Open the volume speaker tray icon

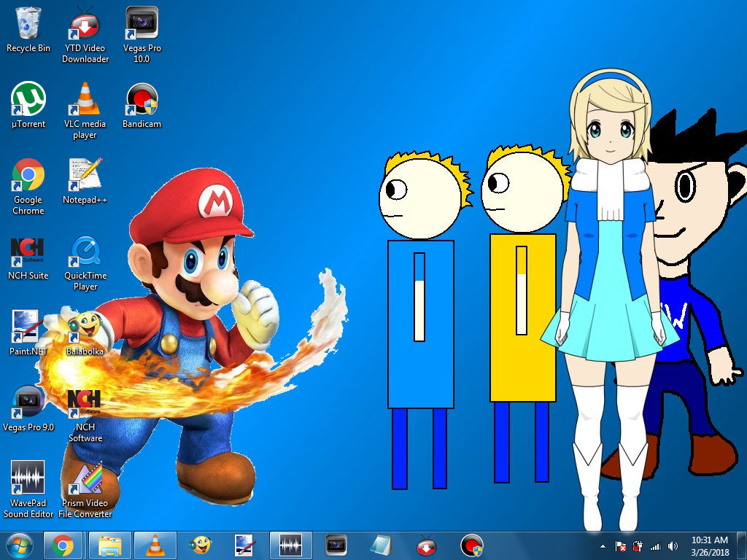coord(673,547)
